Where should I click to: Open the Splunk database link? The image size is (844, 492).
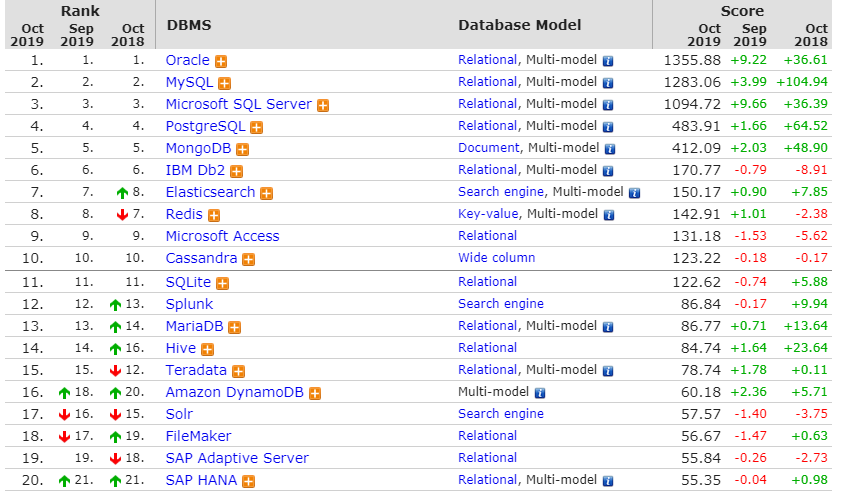pyautogui.click(x=189, y=304)
